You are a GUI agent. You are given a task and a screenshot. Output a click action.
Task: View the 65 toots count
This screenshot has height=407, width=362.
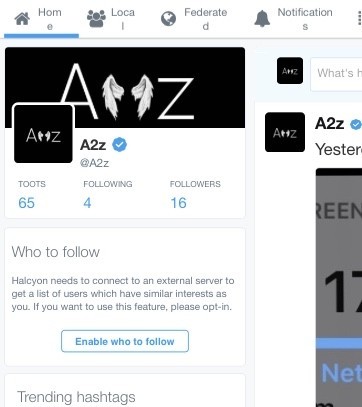[26, 203]
